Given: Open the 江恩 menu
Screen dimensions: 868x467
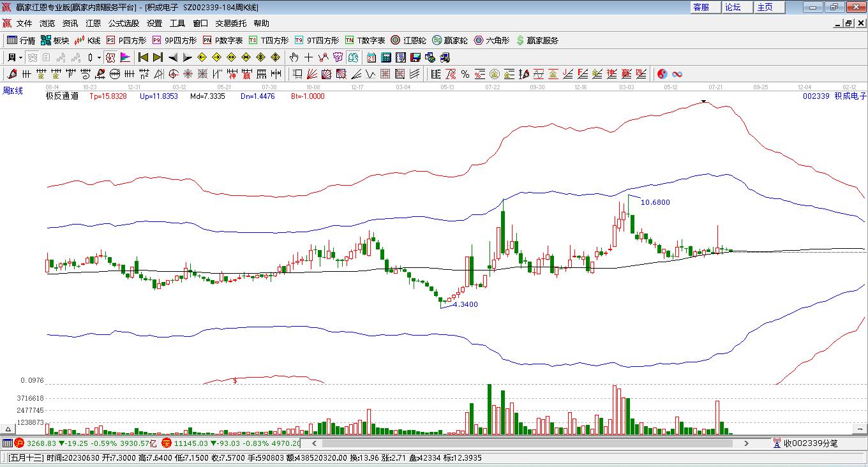Looking at the screenshot, I should (93, 24).
